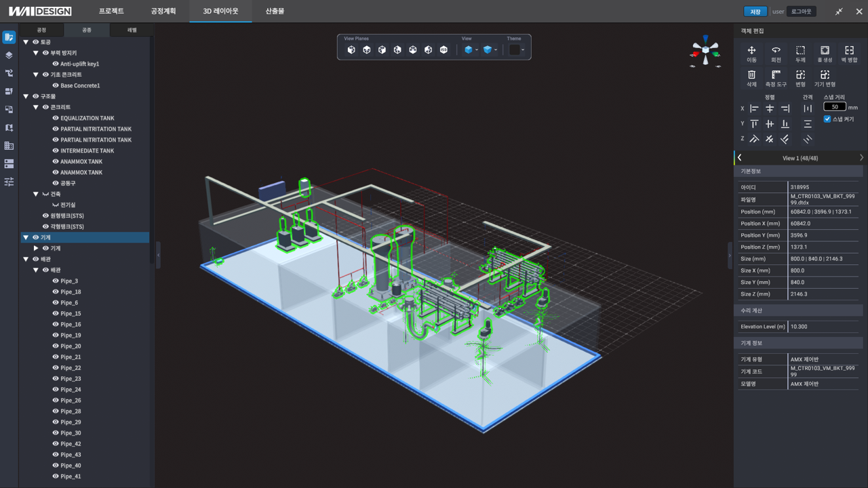
Task: Click the 벽 병합 wall merge tool
Action: (849, 54)
